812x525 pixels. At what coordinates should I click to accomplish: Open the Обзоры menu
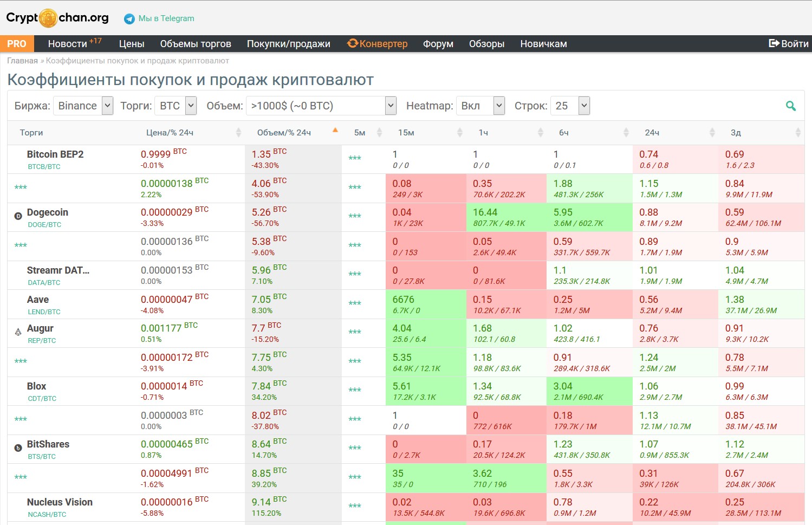click(x=487, y=44)
